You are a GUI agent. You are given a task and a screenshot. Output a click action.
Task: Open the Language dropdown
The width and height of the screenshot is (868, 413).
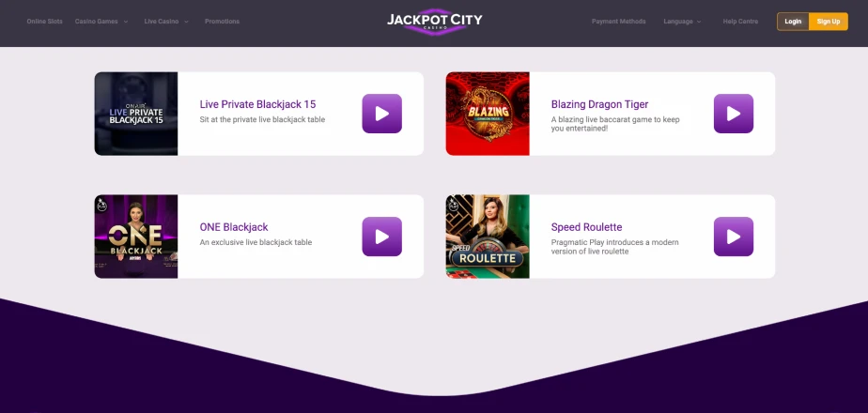click(x=682, y=22)
